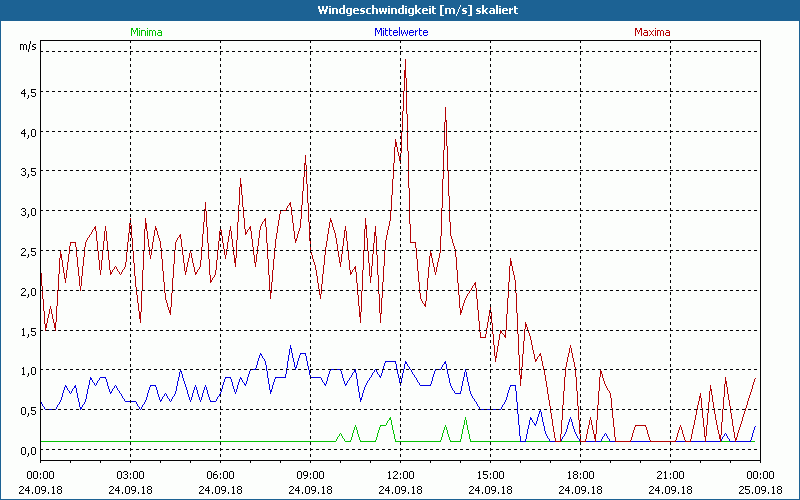The height and width of the screenshot is (500, 800).
Task: Click the 4,5 y-axis value label
Action: coord(28,92)
